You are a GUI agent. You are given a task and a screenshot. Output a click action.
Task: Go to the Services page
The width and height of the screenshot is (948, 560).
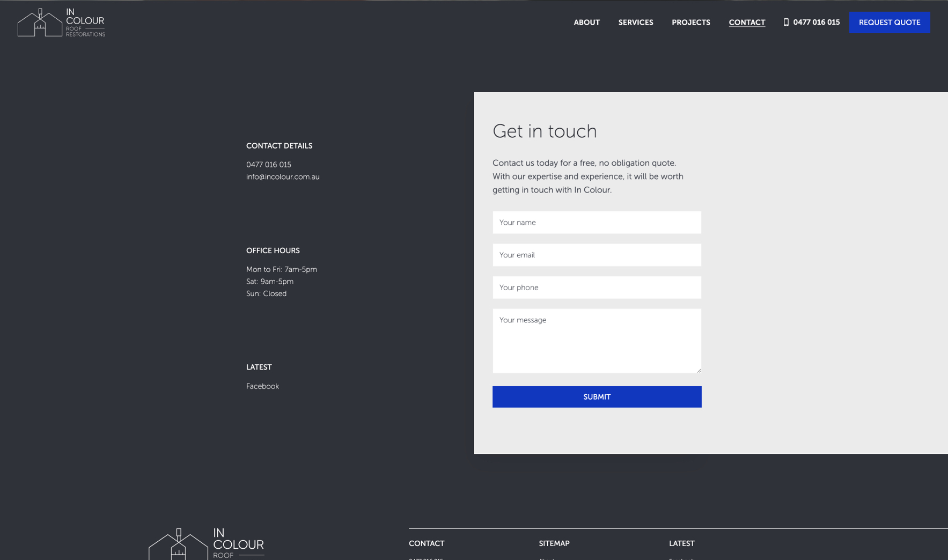pyautogui.click(x=635, y=23)
